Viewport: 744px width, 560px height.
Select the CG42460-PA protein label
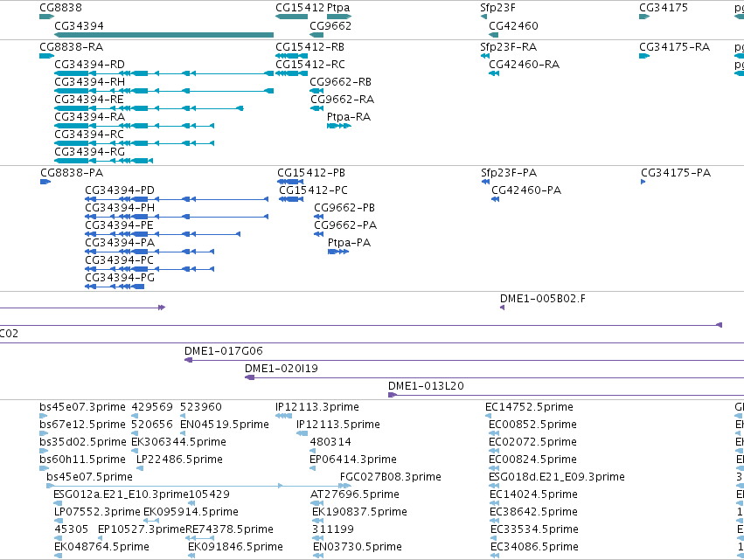[526, 190]
